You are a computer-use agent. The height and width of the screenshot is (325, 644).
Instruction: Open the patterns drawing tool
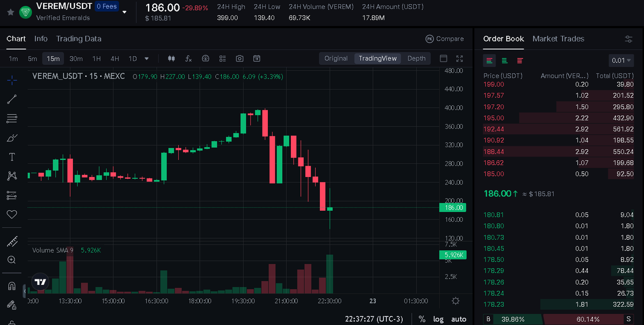tap(12, 176)
